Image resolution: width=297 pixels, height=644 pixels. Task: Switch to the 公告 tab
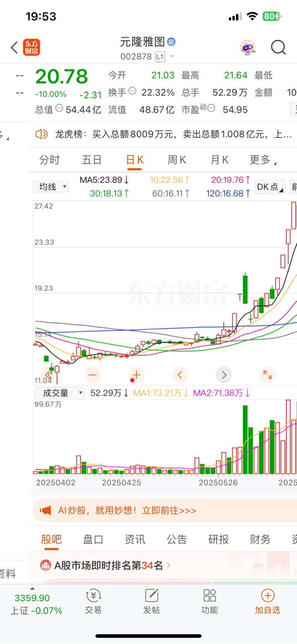(177, 539)
